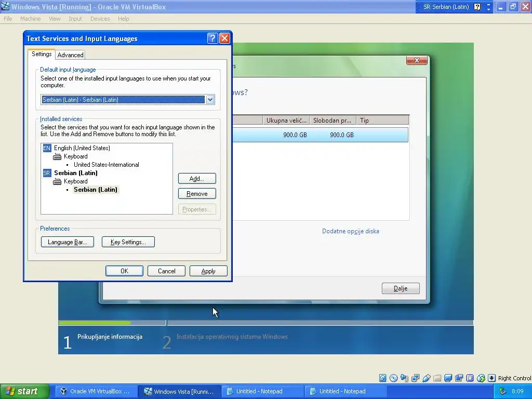
Task: Switch to the Advanced tab
Action: [70, 55]
